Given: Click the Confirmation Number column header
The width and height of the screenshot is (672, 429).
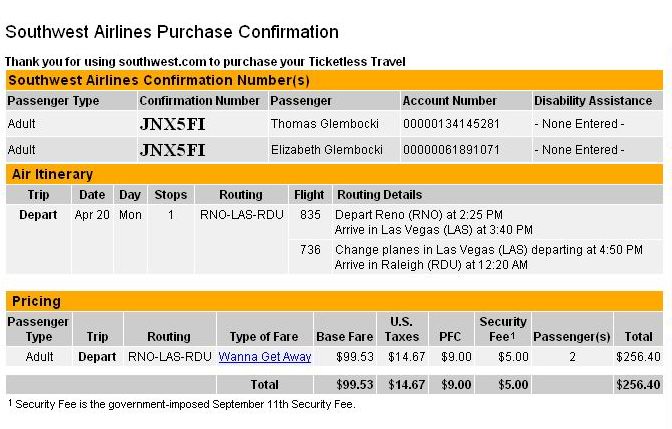Looking at the screenshot, I should [x=199, y=101].
